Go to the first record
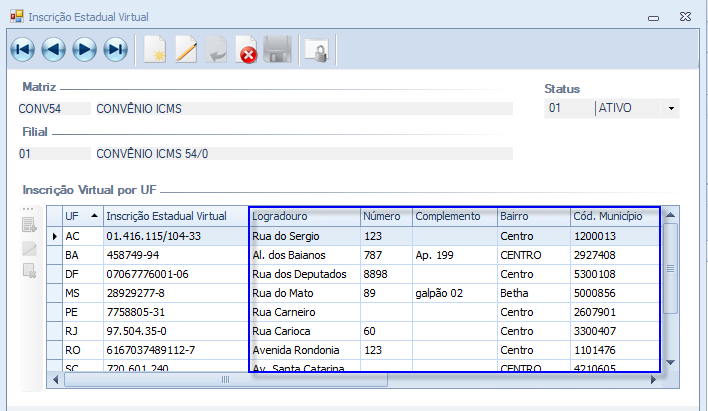 click(x=23, y=50)
